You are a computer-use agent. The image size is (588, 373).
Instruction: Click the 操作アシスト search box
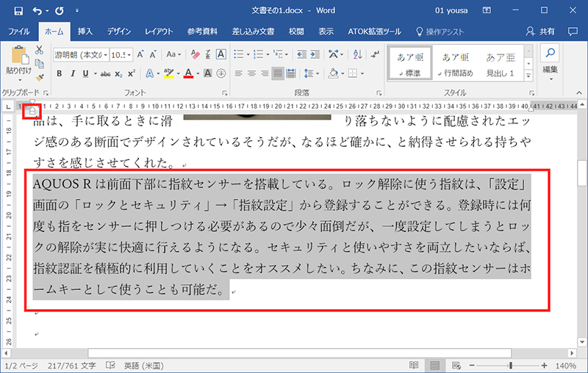coord(440,32)
